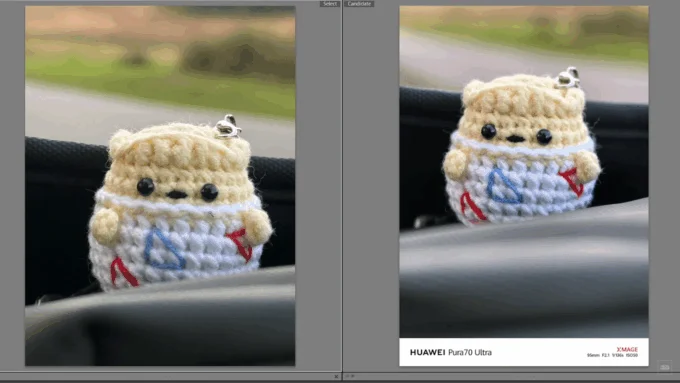The height and width of the screenshot is (383, 680).
Task: Click the bear's nose in the Select photo
Action: [x=177, y=194]
